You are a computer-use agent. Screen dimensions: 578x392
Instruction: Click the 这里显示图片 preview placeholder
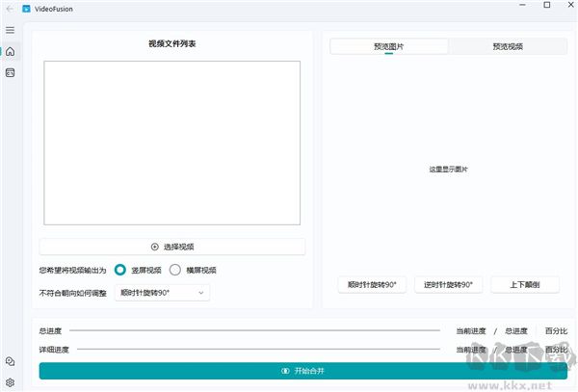[448, 170]
